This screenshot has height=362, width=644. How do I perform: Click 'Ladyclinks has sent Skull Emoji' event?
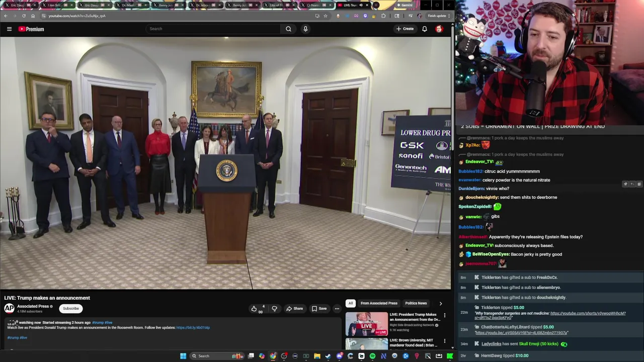[x=551, y=344]
